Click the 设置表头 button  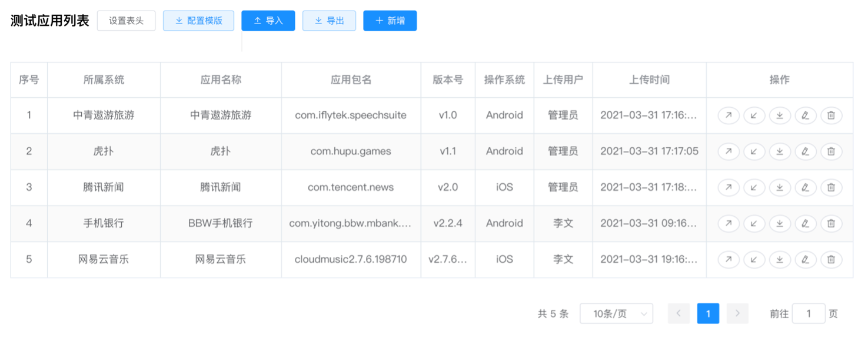[x=126, y=21]
